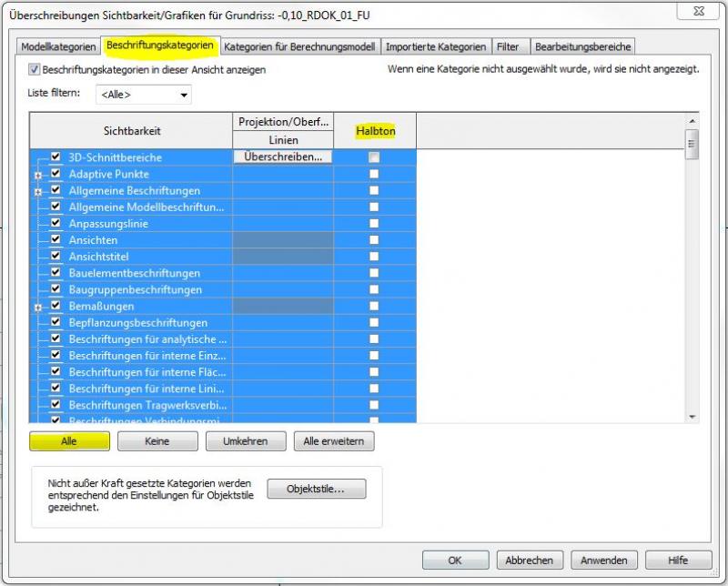Image resolution: width=728 pixels, height=586 pixels.
Task: Click the Überschreiben... button in Linien column
Action: 283,157
